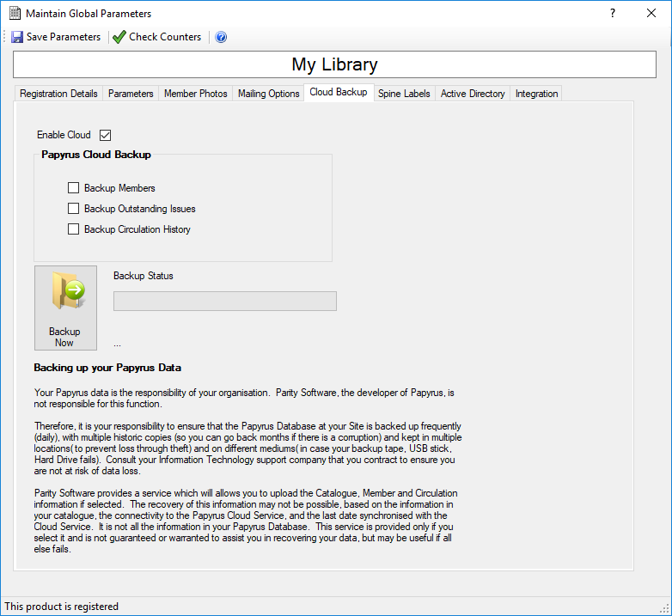
Task: Go to the Mailing Options tab
Action: (x=269, y=94)
